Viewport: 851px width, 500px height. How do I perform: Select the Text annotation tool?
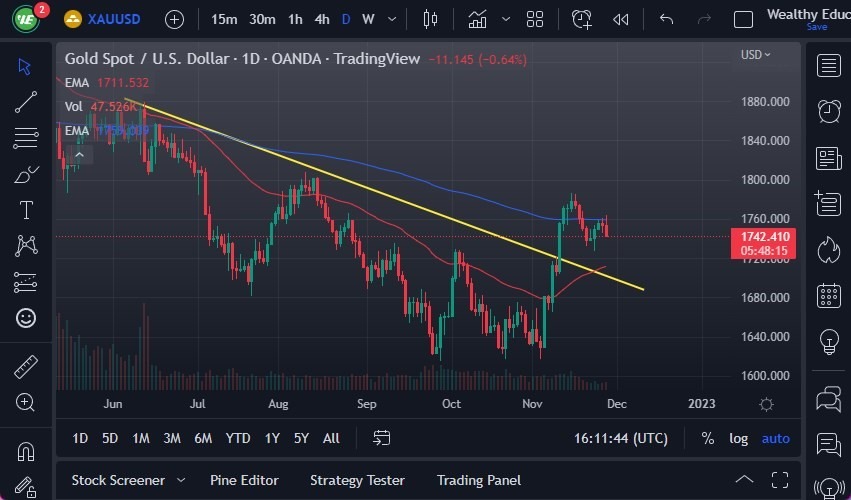(x=26, y=210)
